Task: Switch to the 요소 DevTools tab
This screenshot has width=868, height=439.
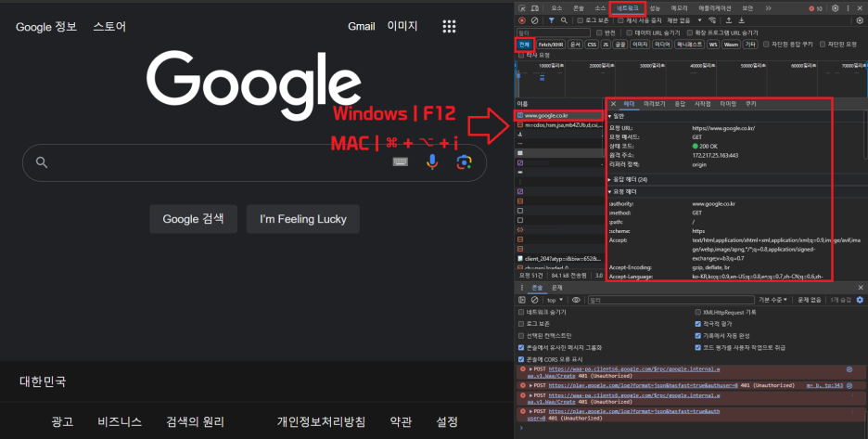Action: click(557, 8)
